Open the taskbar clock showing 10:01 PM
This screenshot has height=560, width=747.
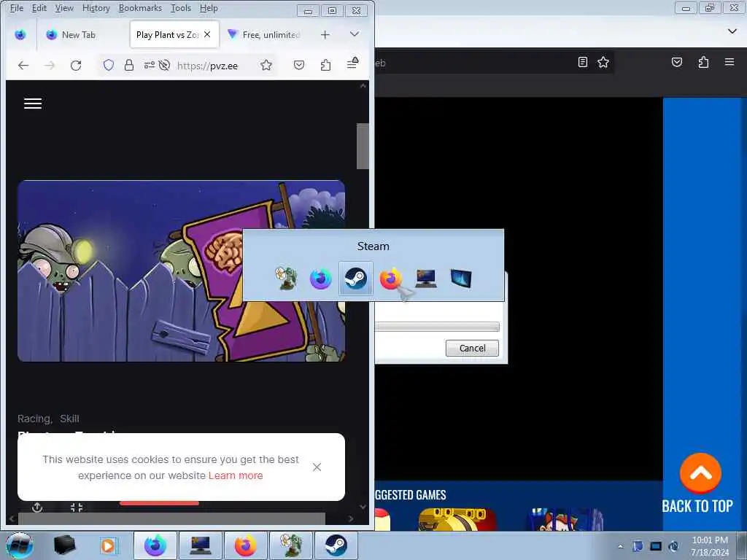[x=710, y=545]
